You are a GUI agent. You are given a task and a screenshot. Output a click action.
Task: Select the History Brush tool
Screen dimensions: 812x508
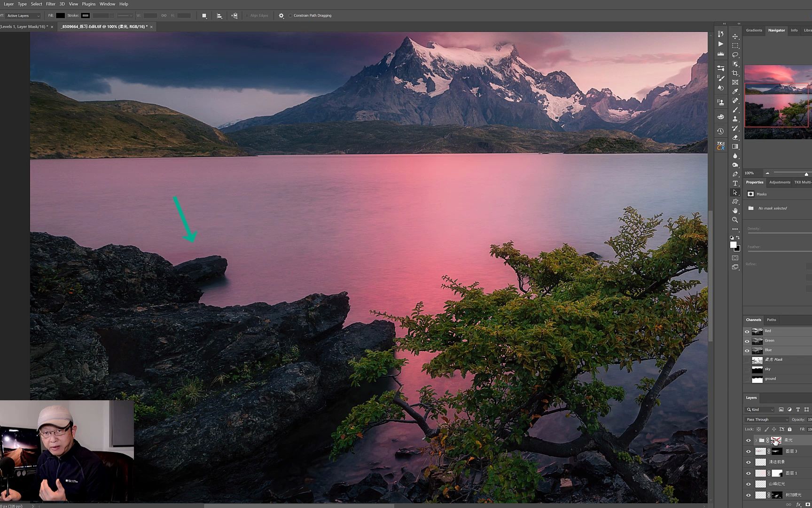[x=735, y=128]
